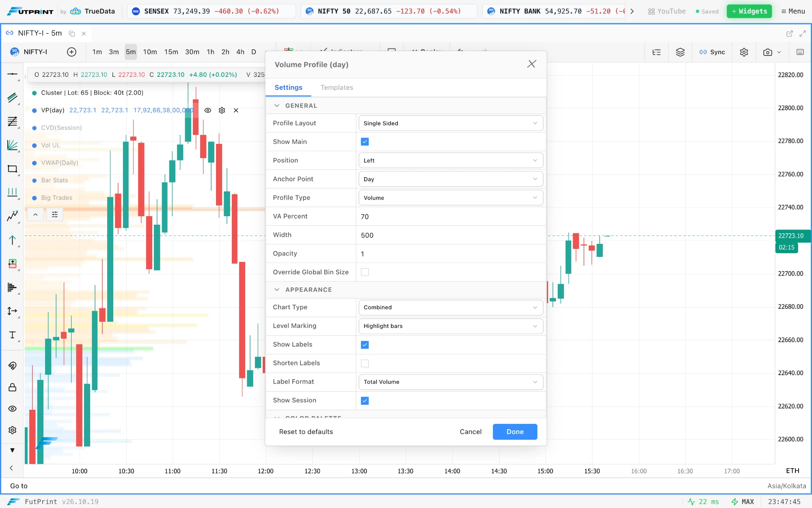Hide all drawings with left toolbar eye

pos(13,408)
